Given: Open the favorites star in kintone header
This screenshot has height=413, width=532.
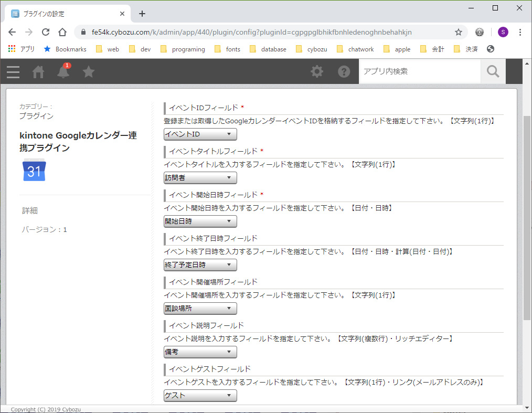Looking at the screenshot, I should click(x=89, y=71).
